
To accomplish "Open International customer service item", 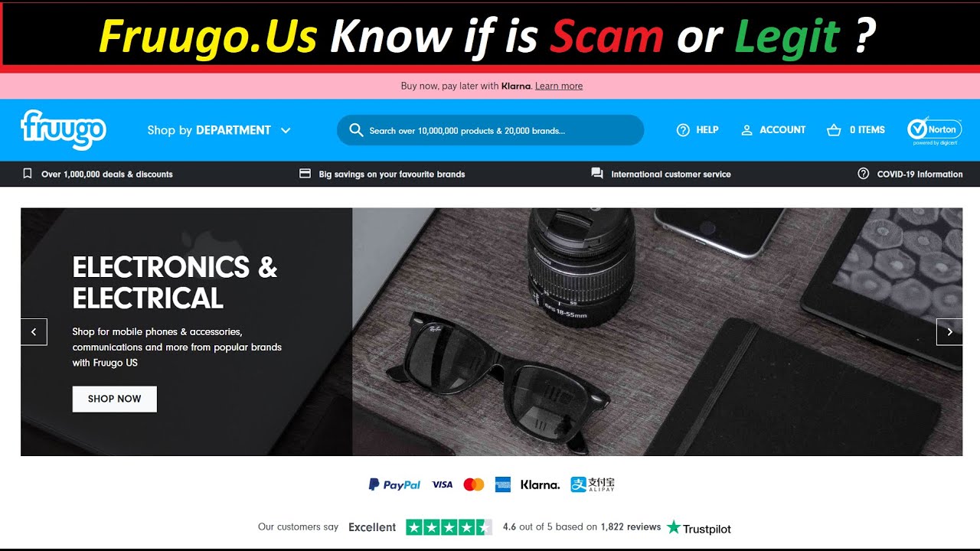I will (661, 174).
